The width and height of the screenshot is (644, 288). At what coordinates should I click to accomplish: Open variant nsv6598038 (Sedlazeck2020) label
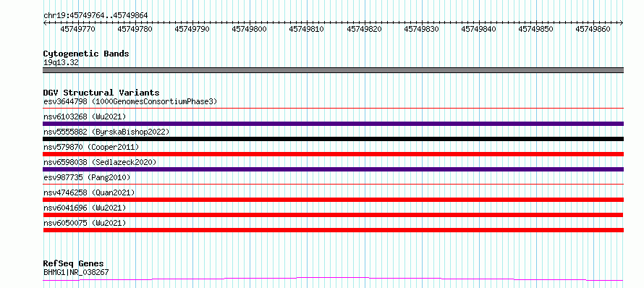(x=100, y=162)
